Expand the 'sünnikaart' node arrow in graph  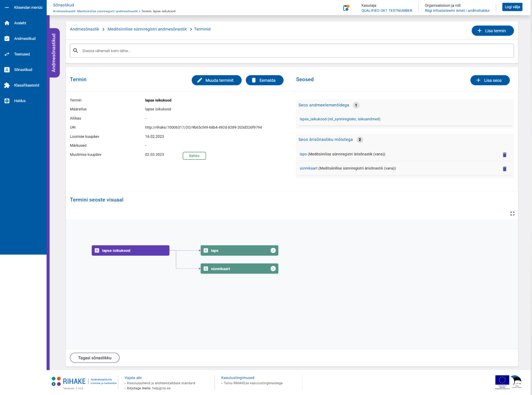click(273, 269)
